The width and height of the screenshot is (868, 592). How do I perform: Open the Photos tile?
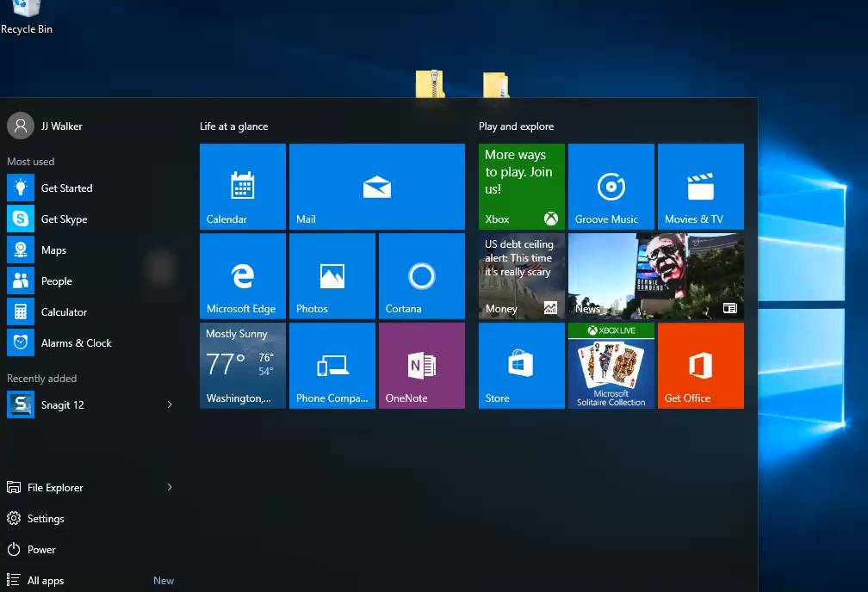click(x=332, y=276)
